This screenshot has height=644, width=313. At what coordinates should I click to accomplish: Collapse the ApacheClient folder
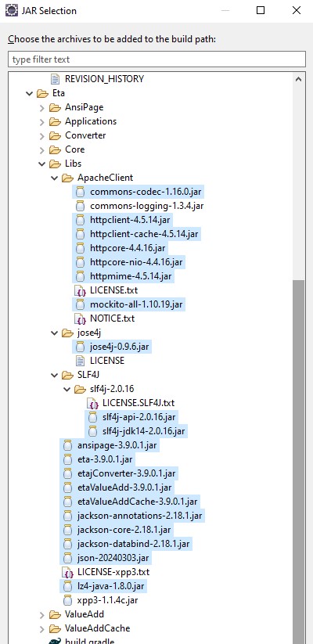click(x=54, y=178)
